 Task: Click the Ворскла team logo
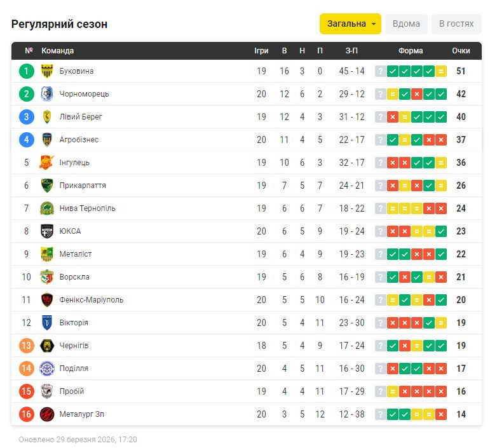[x=47, y=277]
